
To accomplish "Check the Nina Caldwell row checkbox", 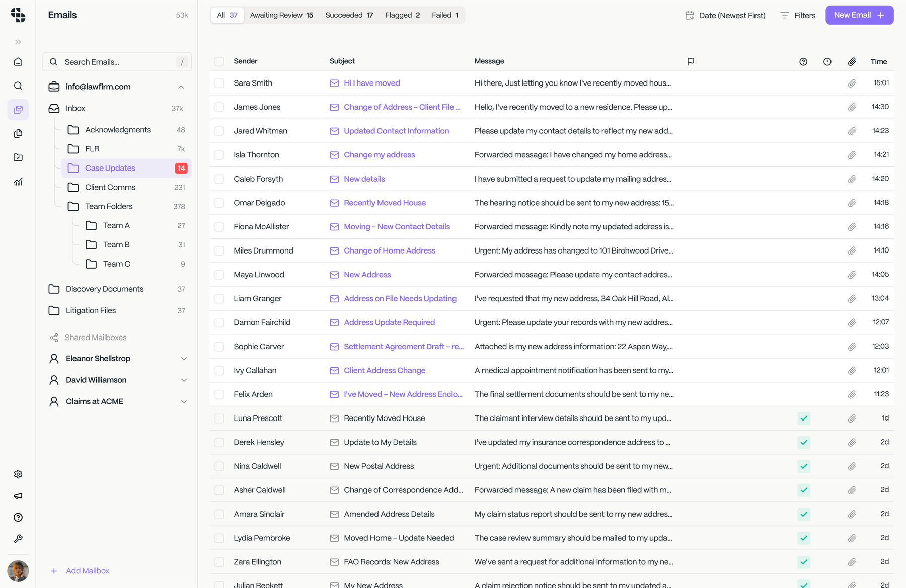I will point(219,466).
